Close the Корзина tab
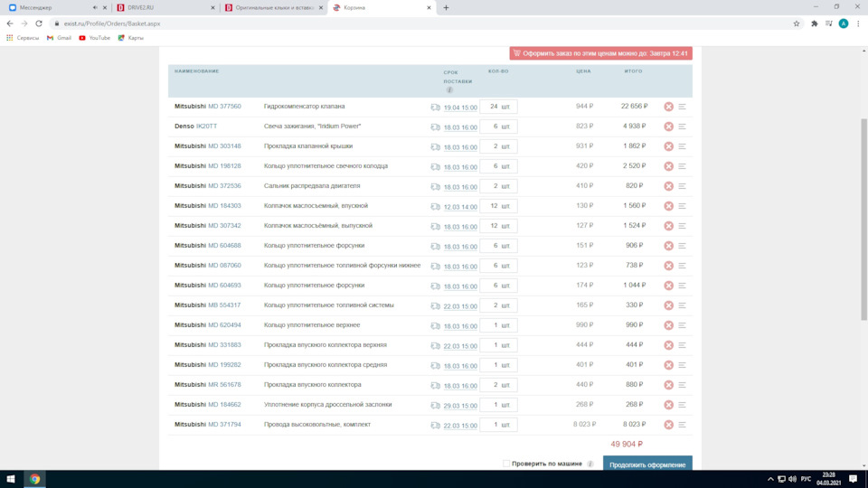868x488 pixels. pos(429,8)
